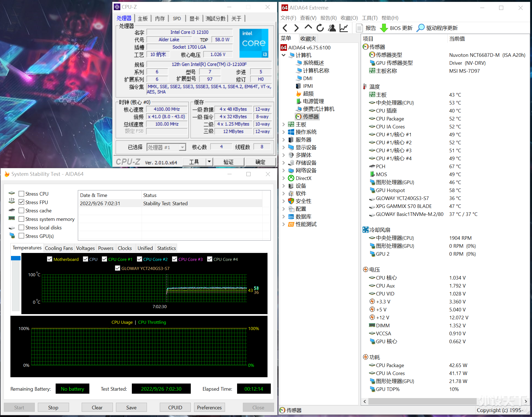Click the 系统概述 item in tree
The width and height of the screenshot is (532, 417).
(x=310, y=63)
